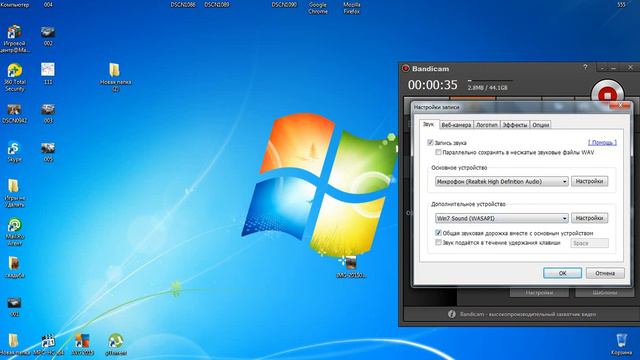
Task: Open Игровой центр@Mail desktop shortcut
Action: 15,38
